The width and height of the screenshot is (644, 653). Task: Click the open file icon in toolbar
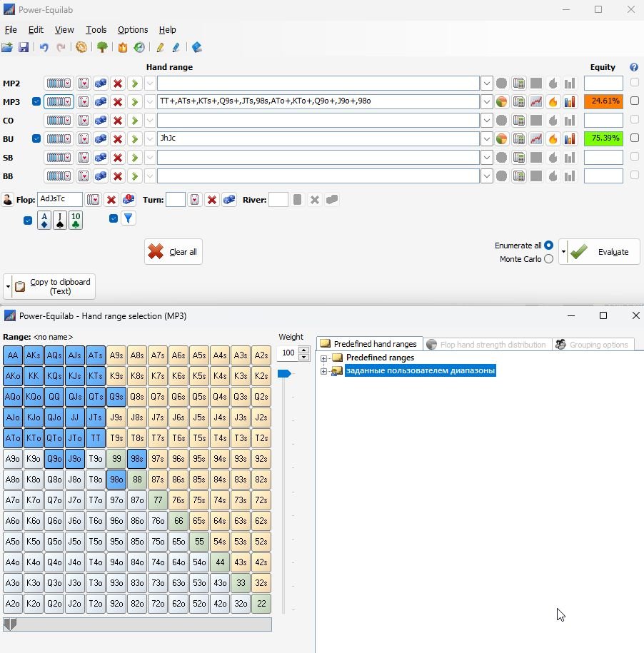[x=7, y=47]
